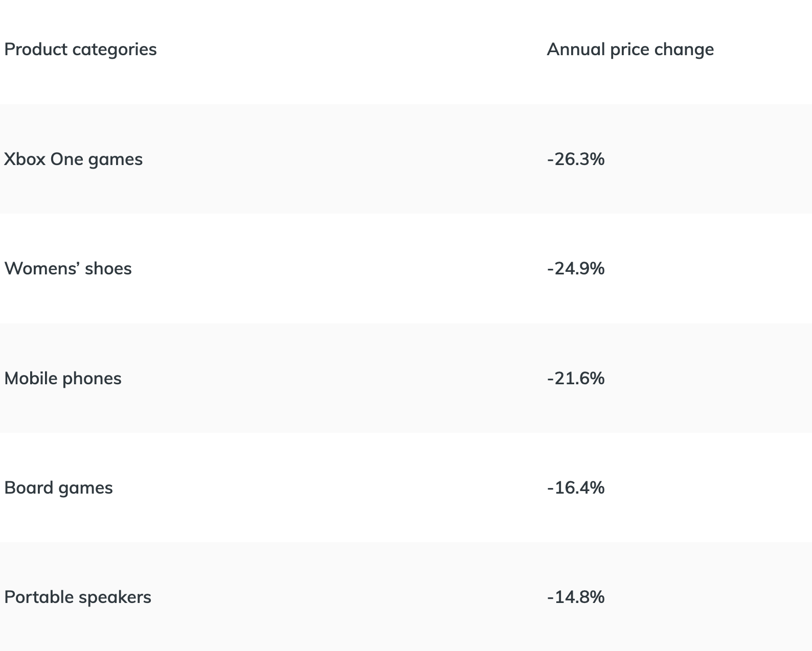Click the Womens' shoes category cell

[x=68, y=269]
